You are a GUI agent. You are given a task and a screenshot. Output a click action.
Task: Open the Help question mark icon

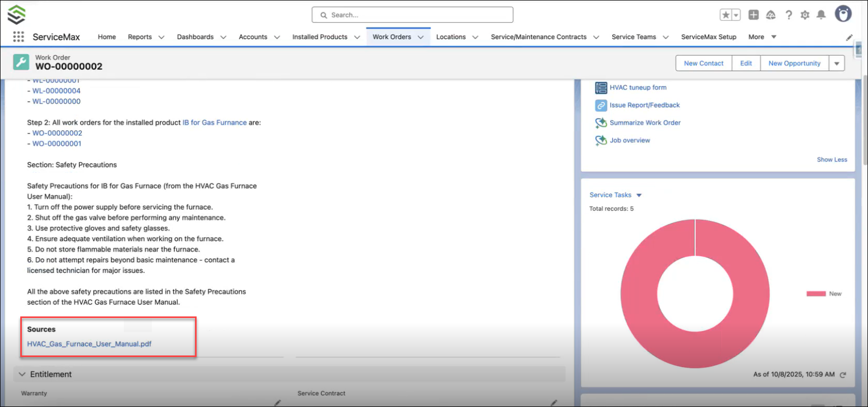pyautogui.click(x=788, y=15)
